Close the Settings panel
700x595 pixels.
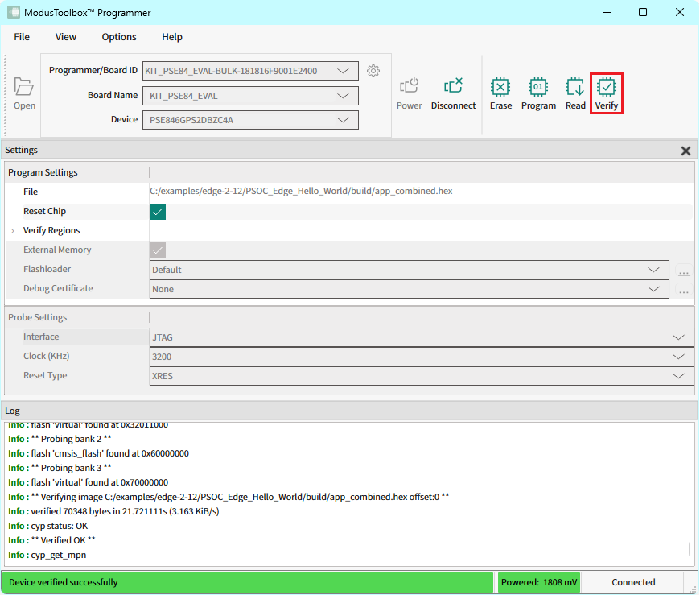click(x=686, y=151)
